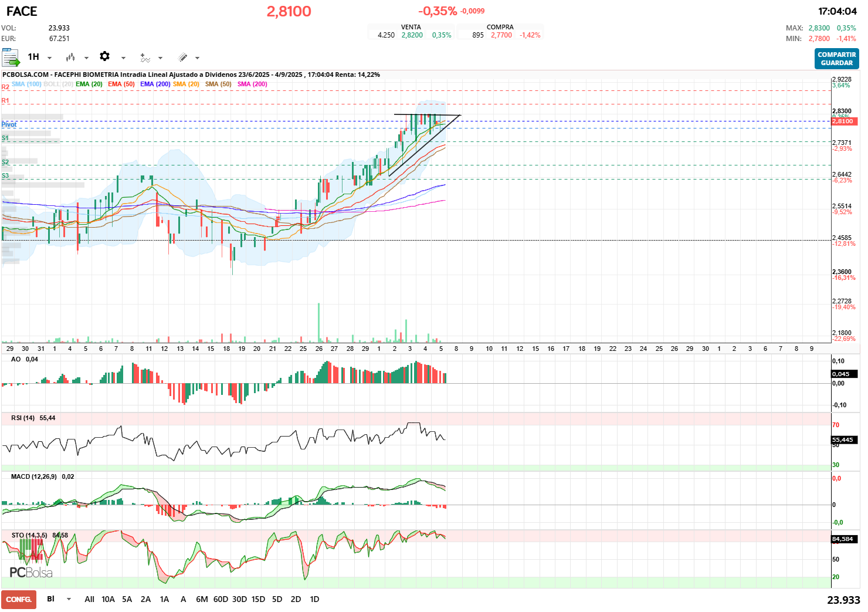This screenshot has height=612, width=868.
Task: Click the add indicator icon
Action: tap(145, 58)
